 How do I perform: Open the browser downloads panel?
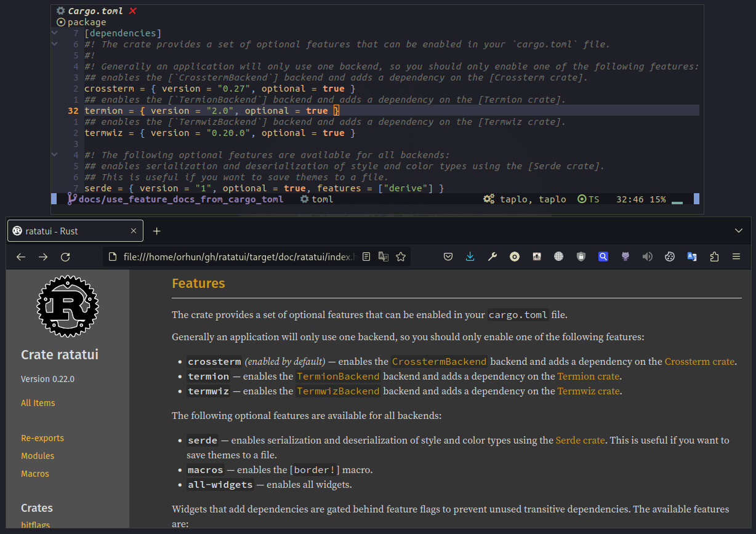[x=470, y=257]
